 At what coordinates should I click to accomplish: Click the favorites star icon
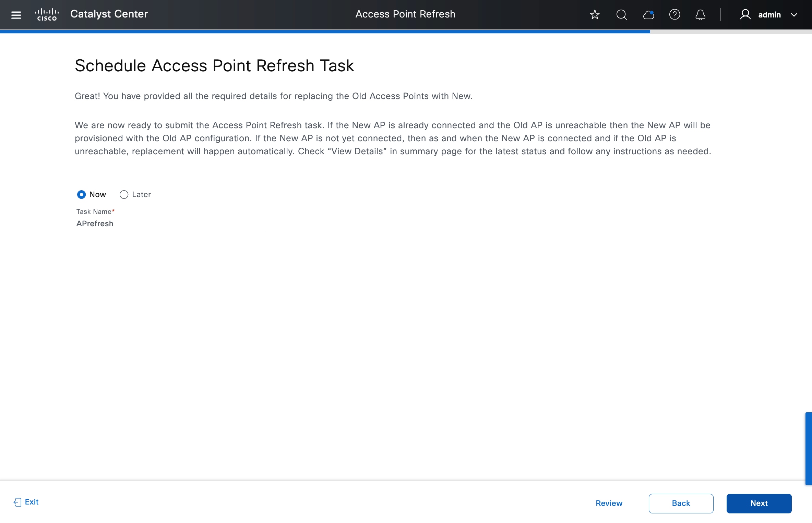click(595, 15)
